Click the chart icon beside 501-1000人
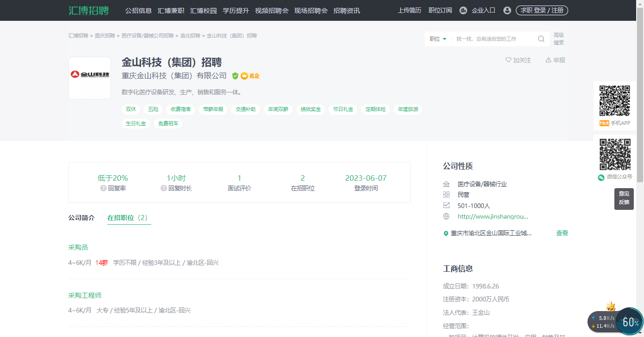644x337 pixels. 446,205
